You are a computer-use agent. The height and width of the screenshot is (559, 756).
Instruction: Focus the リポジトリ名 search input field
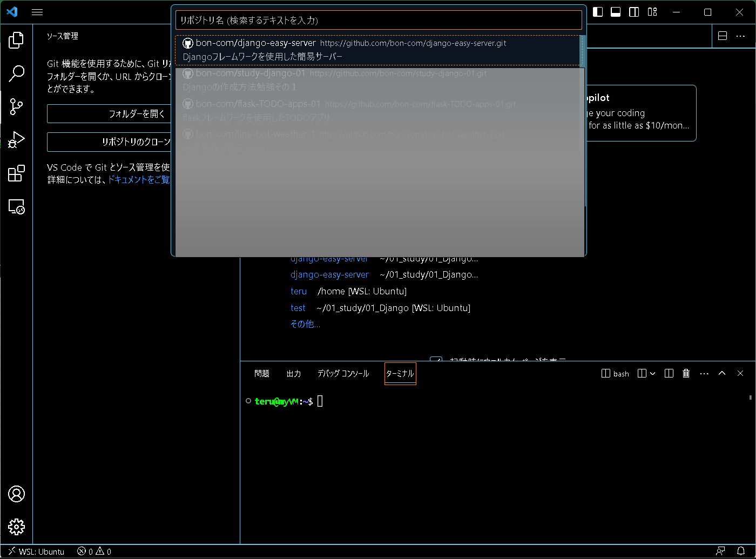tap(379, 21)
